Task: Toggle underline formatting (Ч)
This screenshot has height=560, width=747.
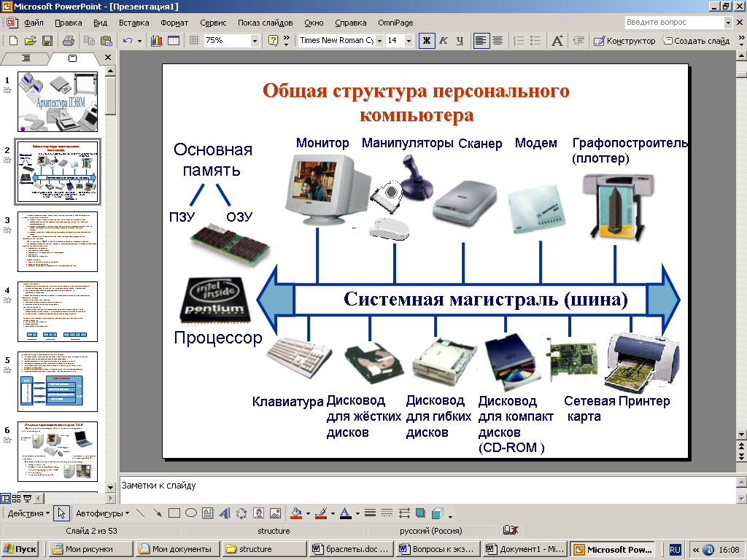Action: [x=460, y=41]
